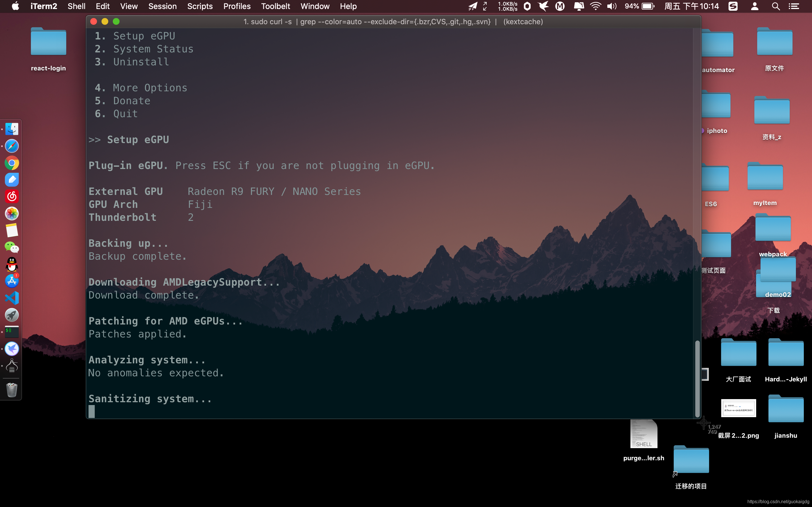Open WeChat from the dock
The width and height of the screenshot is (812, 507).
[x=12, y=248]
